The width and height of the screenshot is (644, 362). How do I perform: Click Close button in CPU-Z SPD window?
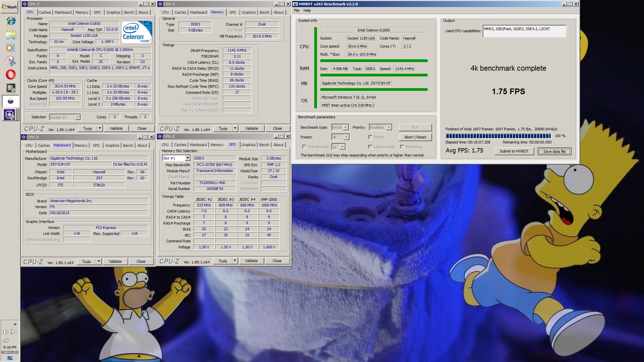(277, 261)
